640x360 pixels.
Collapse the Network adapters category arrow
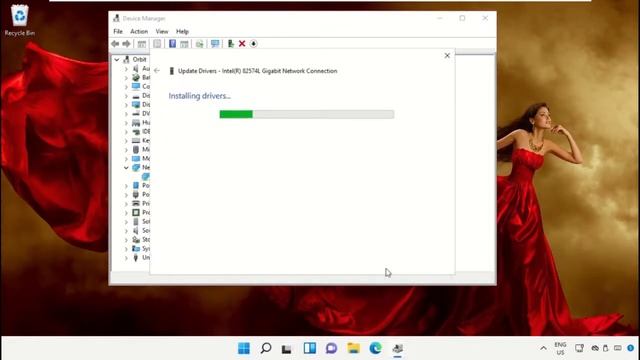[126, 168]
